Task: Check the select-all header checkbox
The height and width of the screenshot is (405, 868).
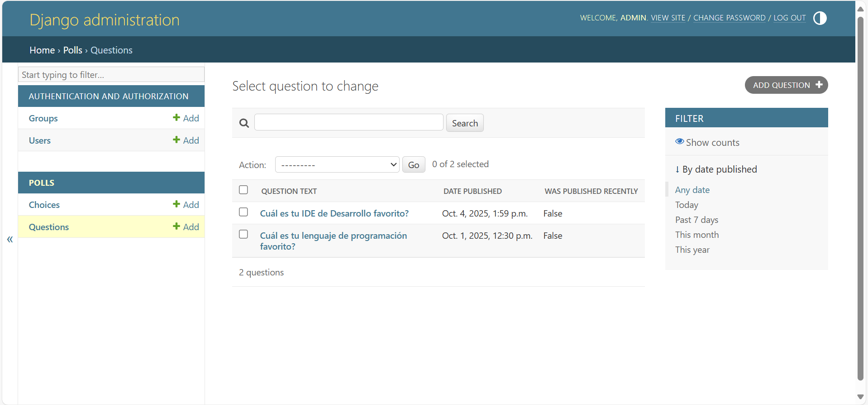Action: (x=243, y=190)
